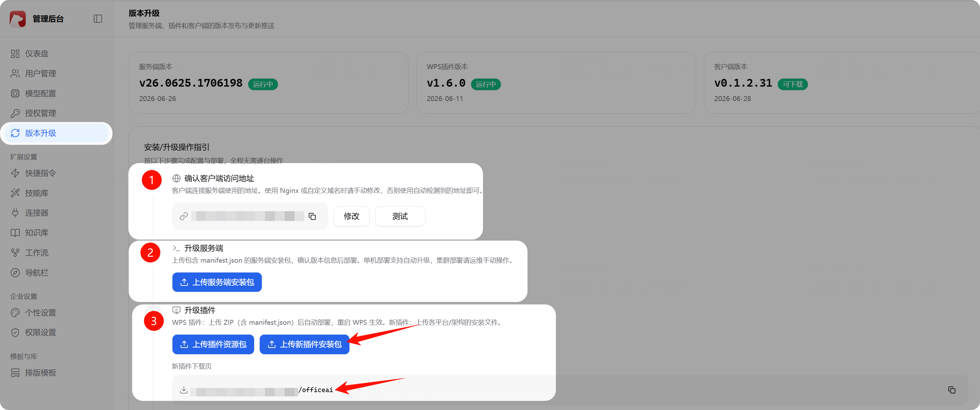The image size is (980, 410).
Task: Click the terminal icon beside 升级服务端
Action: [x=176, y=248]
